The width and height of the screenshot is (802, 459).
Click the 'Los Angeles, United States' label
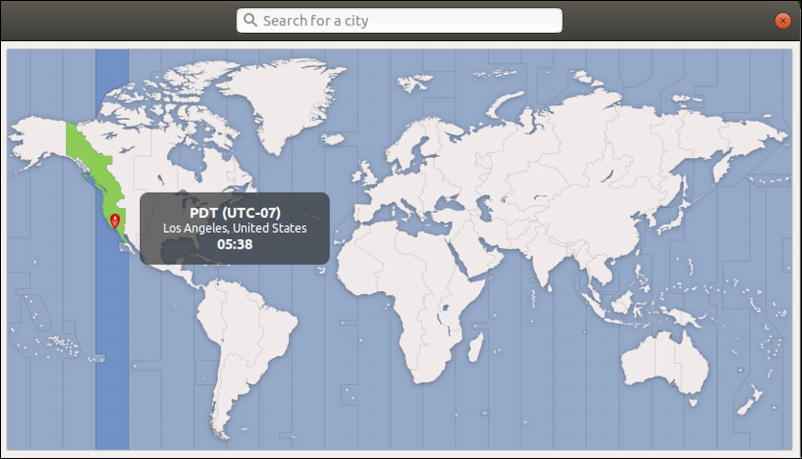point(235,228)
